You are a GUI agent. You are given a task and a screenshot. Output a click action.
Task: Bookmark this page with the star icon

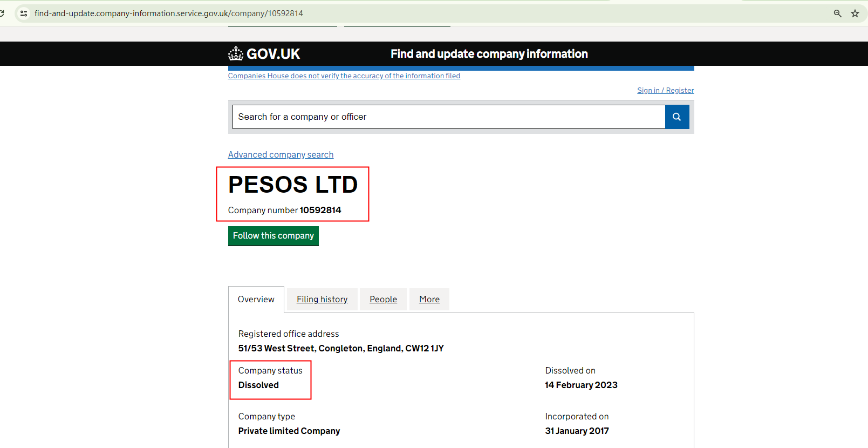(855, 13)
